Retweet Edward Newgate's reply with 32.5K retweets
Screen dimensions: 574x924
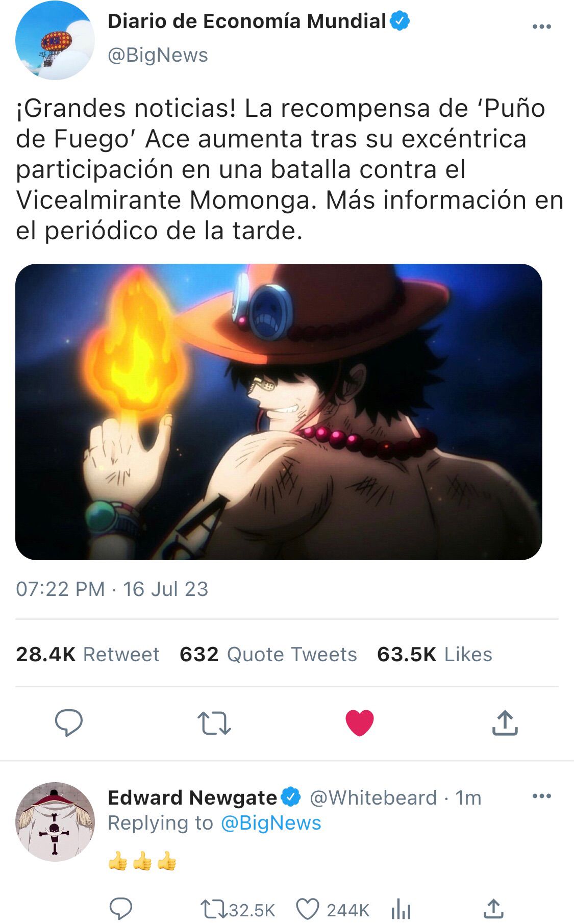237,910
